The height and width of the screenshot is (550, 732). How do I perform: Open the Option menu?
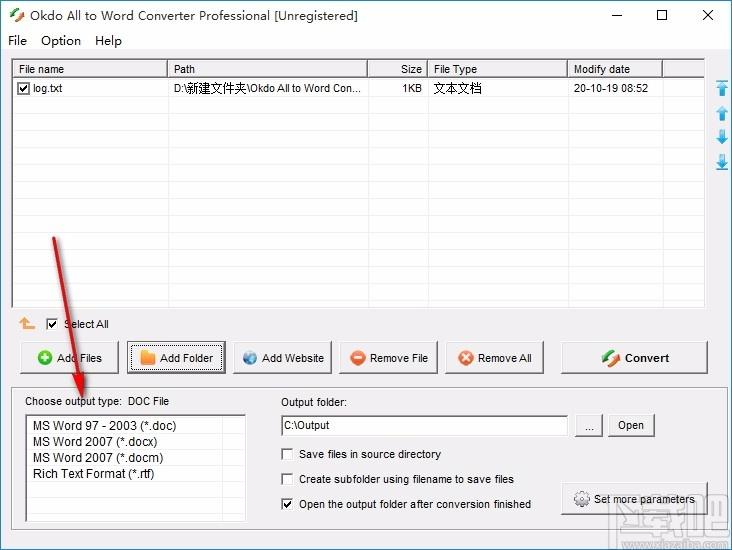61,41
